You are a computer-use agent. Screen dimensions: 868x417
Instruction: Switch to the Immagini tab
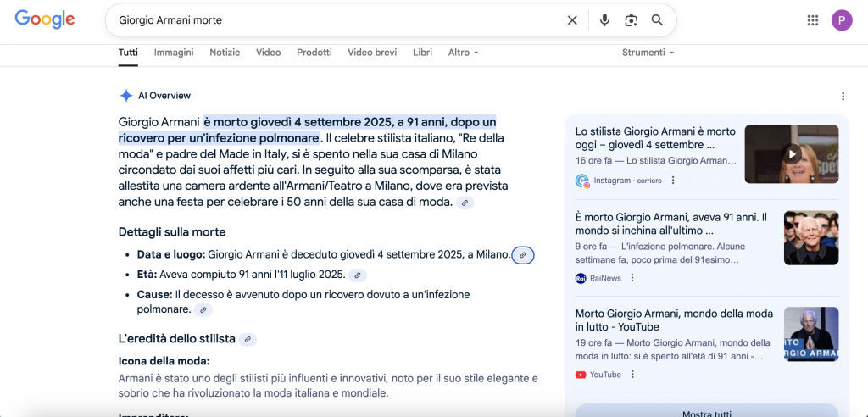[x=174, y=53]
